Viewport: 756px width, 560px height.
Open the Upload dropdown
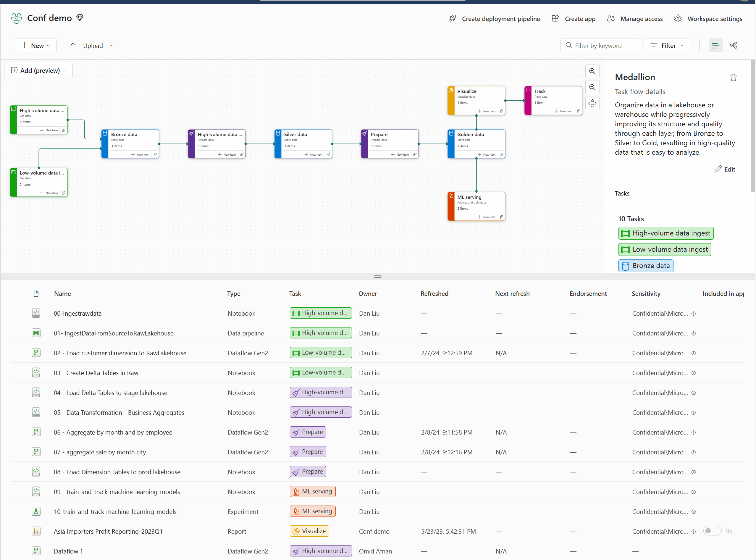(91, 46)
